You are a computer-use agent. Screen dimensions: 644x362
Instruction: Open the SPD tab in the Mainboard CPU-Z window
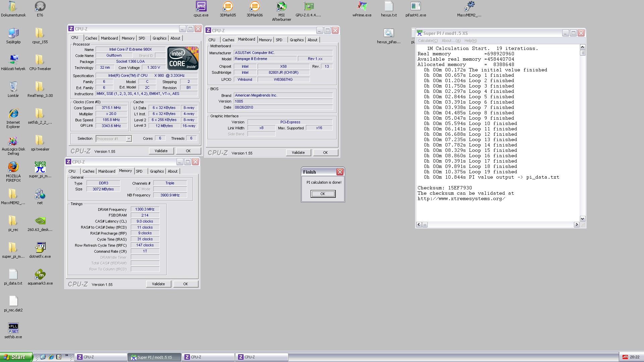(x=279, y=40)
